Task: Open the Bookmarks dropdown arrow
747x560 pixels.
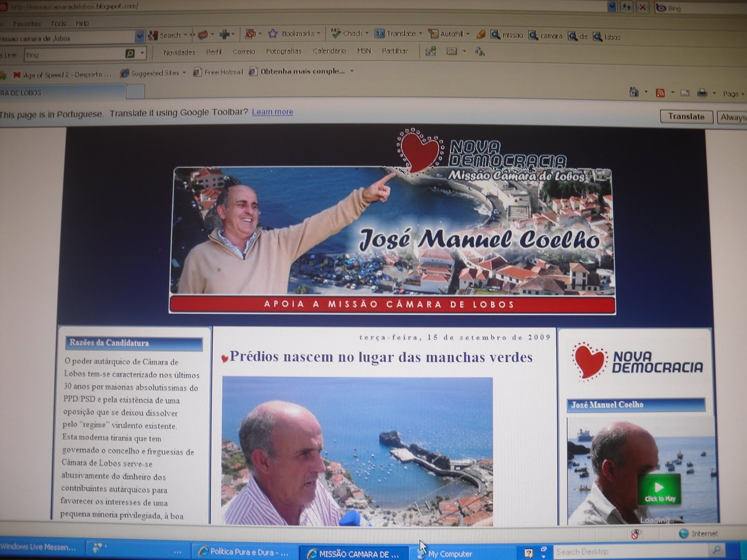Action: [x=318, y=33]
